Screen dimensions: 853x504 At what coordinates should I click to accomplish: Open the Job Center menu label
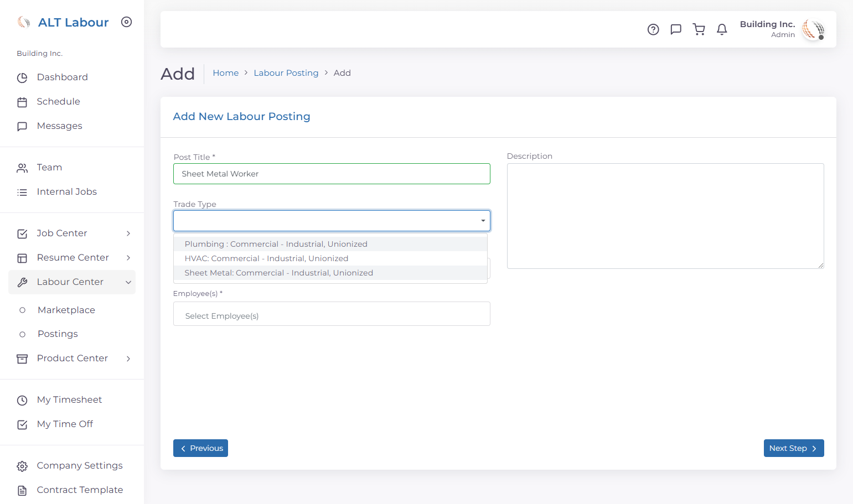(62, 233)
